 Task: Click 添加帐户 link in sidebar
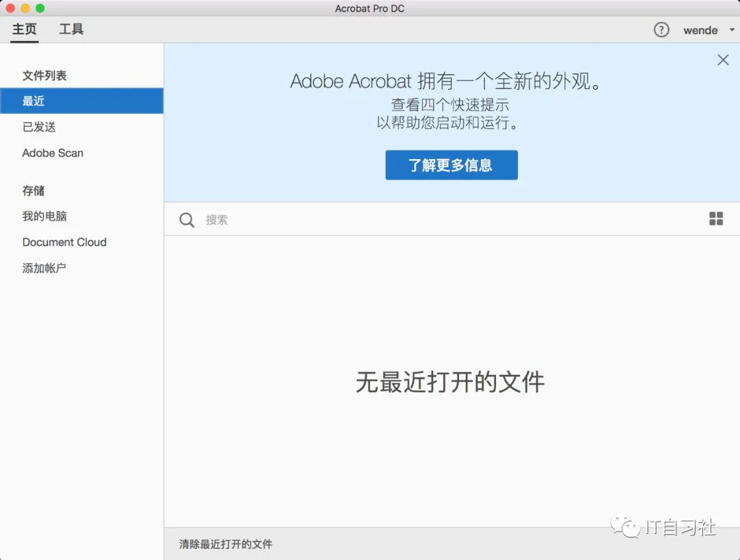point(44,268)
